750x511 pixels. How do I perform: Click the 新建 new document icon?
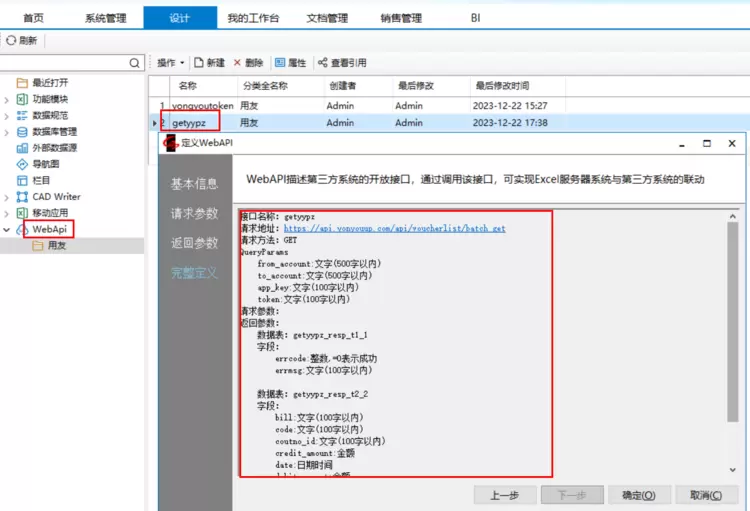(200, 62)
